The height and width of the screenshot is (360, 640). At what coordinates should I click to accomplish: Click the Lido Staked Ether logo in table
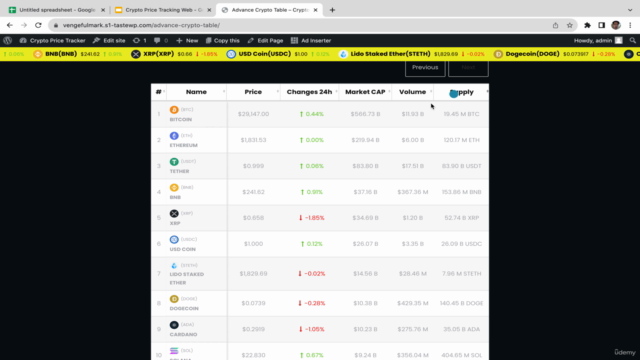[174, 265]
